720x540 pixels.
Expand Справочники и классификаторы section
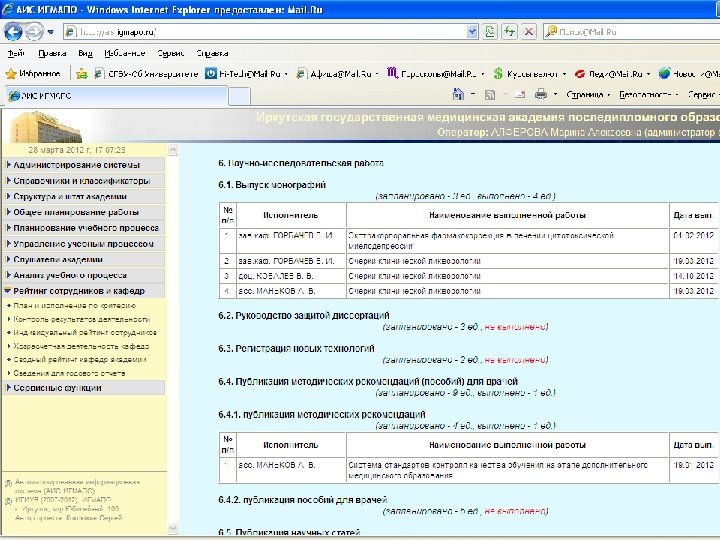click(x=84, y=180)
